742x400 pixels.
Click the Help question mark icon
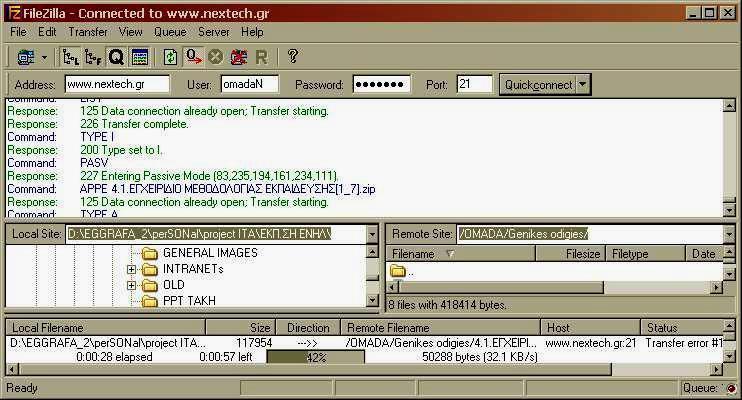(293, 56)
